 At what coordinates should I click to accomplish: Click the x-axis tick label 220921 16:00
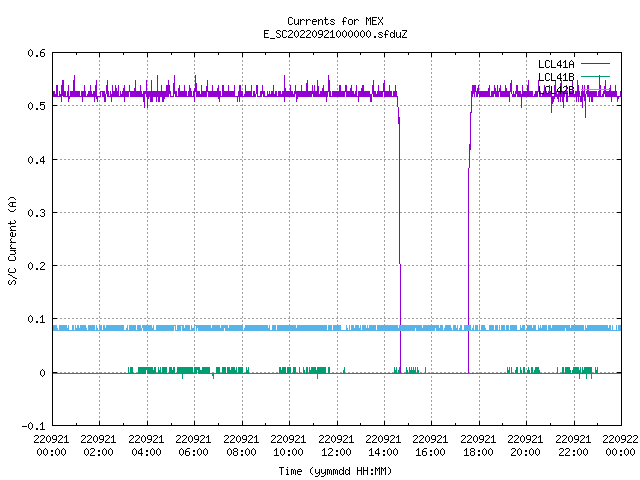click(430, 446)
